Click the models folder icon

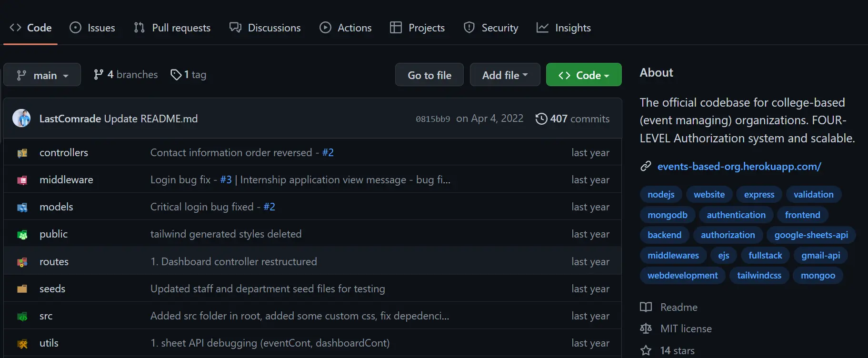point(22,207)
